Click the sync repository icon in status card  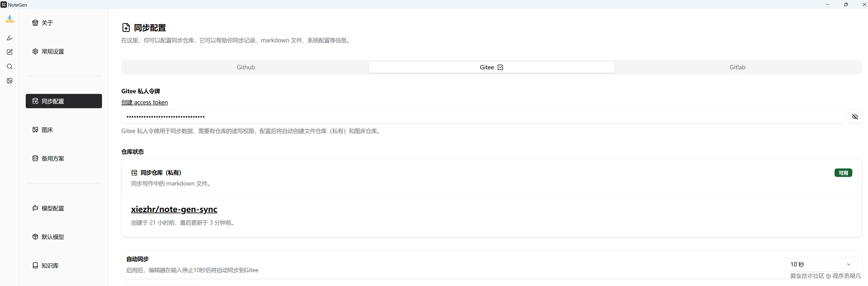point(134,173)
